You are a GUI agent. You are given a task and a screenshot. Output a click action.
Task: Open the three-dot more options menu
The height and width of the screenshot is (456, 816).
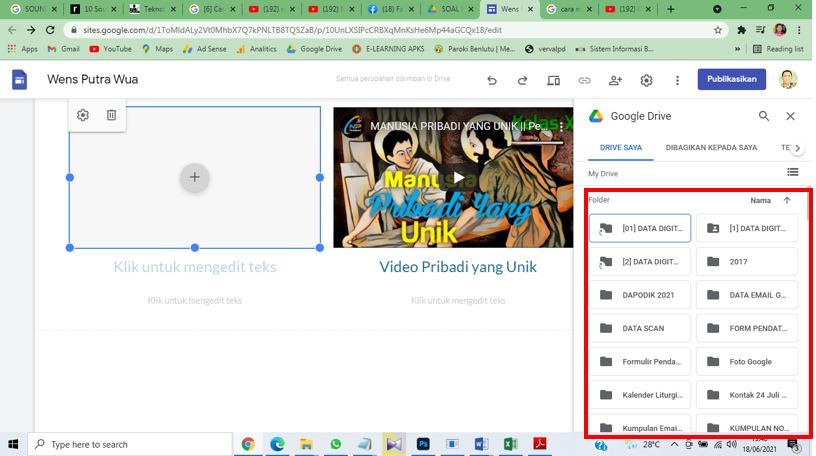click(677, 81)
